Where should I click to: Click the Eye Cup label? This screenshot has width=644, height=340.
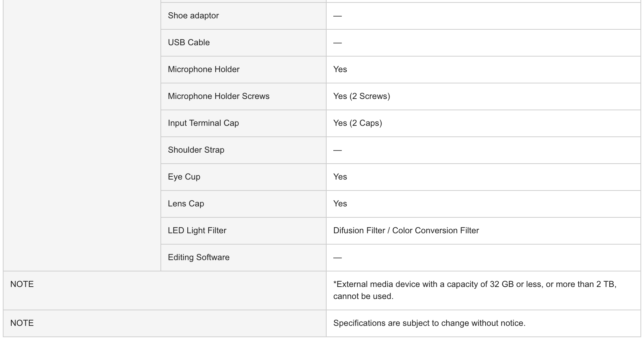[184, 177]
